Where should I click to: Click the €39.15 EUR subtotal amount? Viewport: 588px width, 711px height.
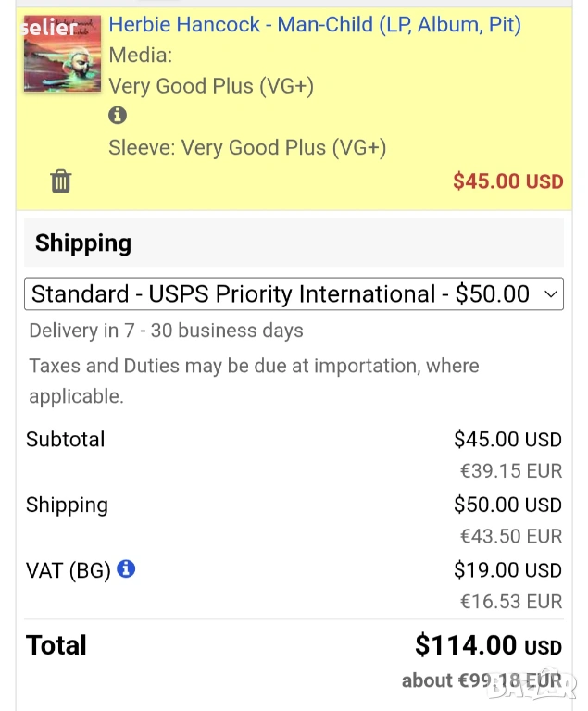(x=511, y=470)
